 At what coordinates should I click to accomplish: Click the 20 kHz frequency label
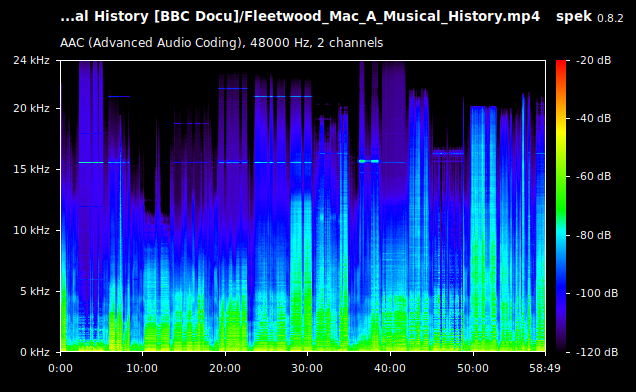(31, 108)
